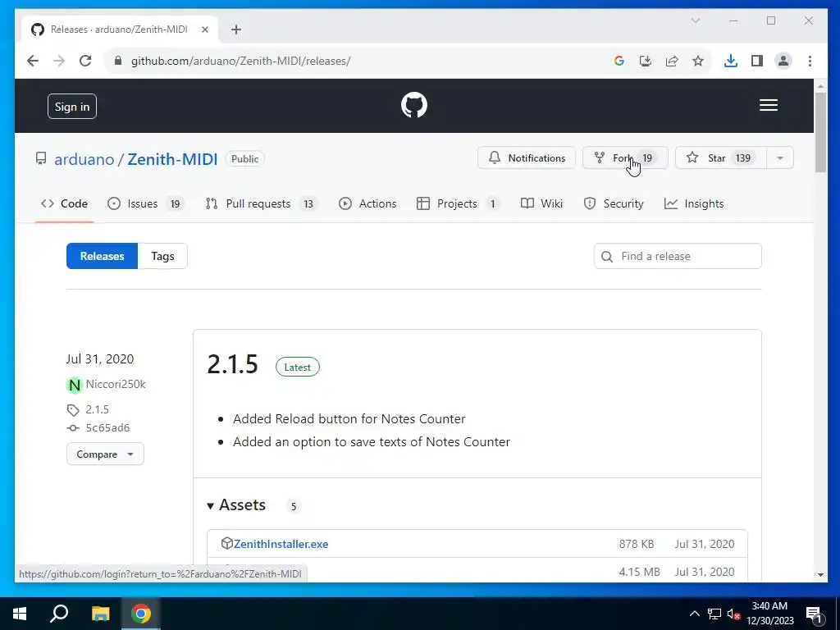
Task: Show hidden system tray icons
Action: coord(694,614)
